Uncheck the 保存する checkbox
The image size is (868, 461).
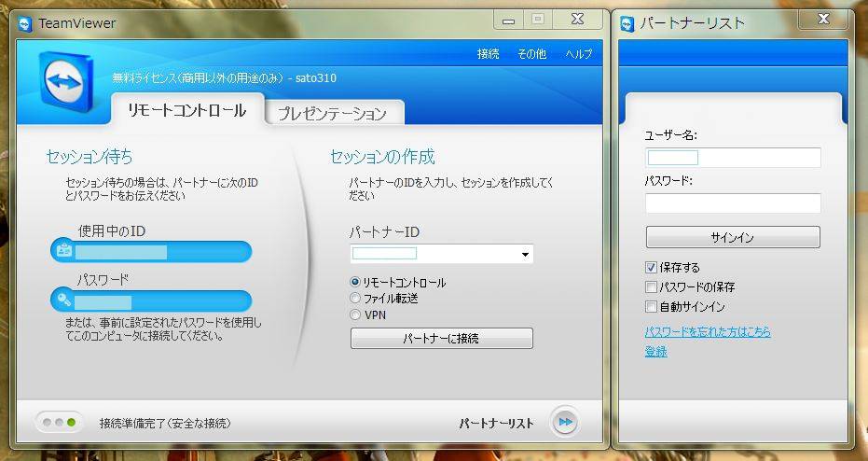tap(651, 268)
